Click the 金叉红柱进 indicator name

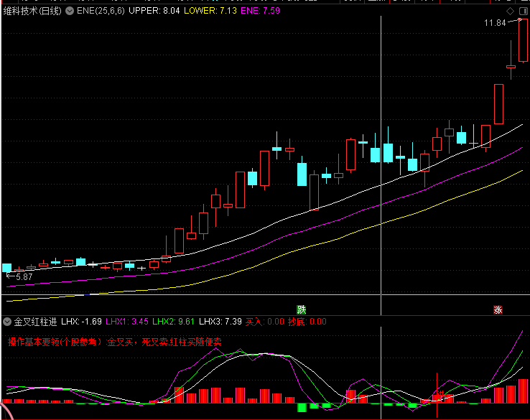[x=35, y=322]
